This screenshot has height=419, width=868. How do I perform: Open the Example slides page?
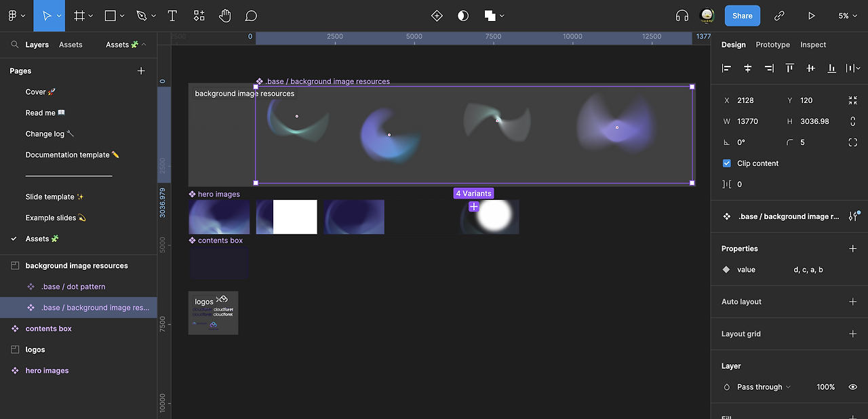[x=56, y=218]
